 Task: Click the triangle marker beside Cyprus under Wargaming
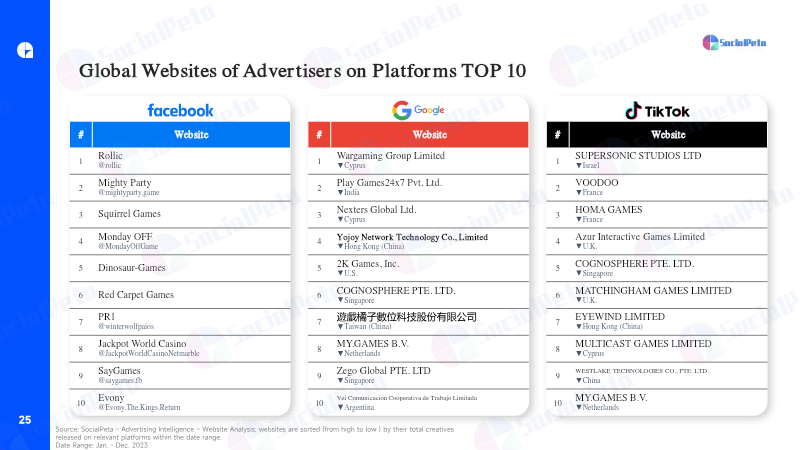point(340,166)
